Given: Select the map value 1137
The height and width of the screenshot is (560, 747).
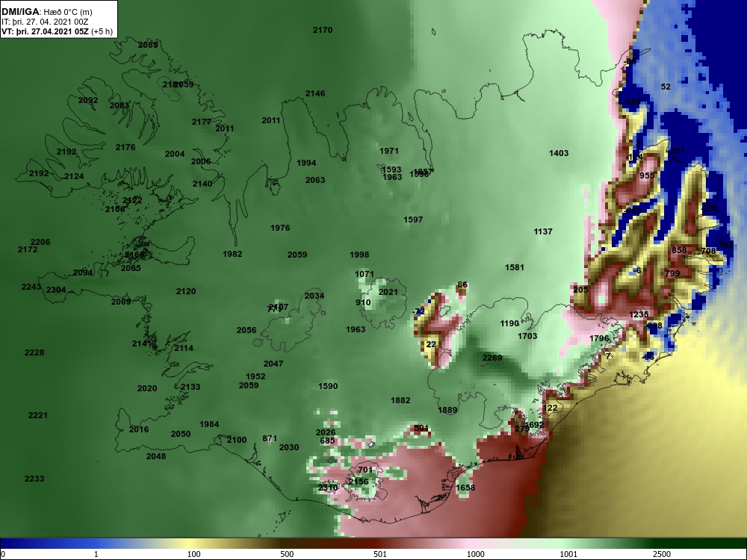Looking at the screenshot, I should tap(543, 232).
